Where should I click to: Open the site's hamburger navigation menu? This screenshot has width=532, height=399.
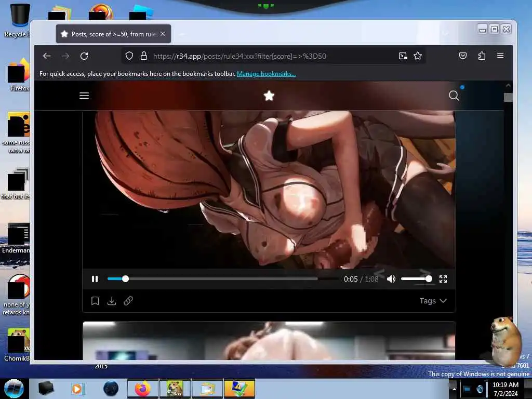point(84,96)
